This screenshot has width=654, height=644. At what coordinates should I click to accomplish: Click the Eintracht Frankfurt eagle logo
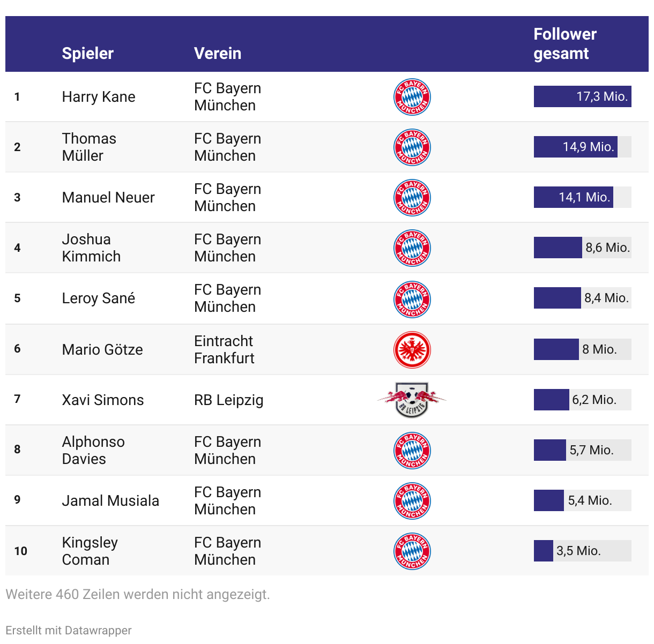412,350
